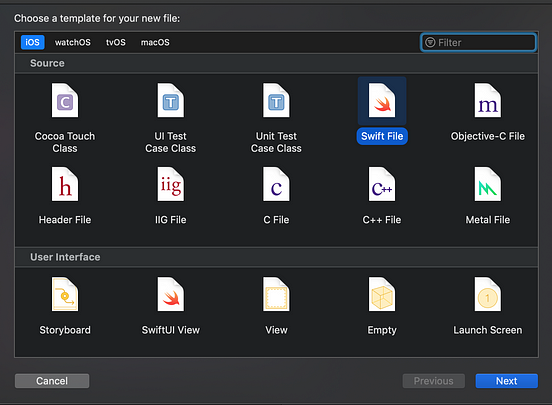Pick the Empty interface file icon

tap(382, 294)
